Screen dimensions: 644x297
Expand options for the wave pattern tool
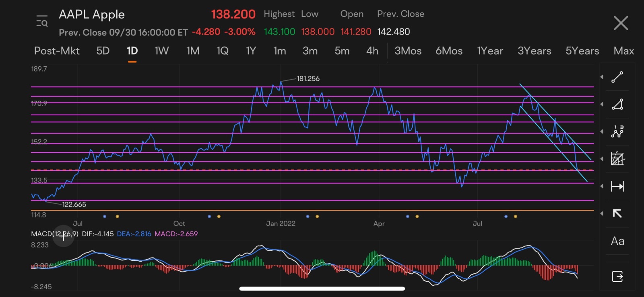click(x=602, y=131)
